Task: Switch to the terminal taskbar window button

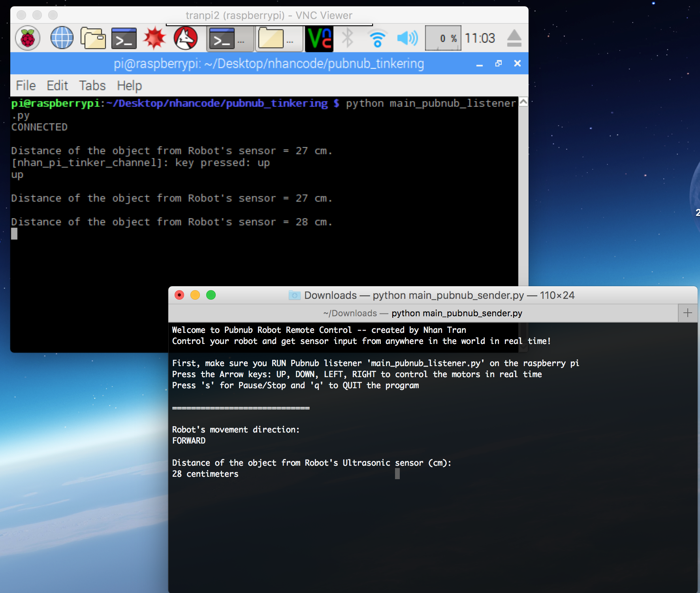Action: coord(230,39)
